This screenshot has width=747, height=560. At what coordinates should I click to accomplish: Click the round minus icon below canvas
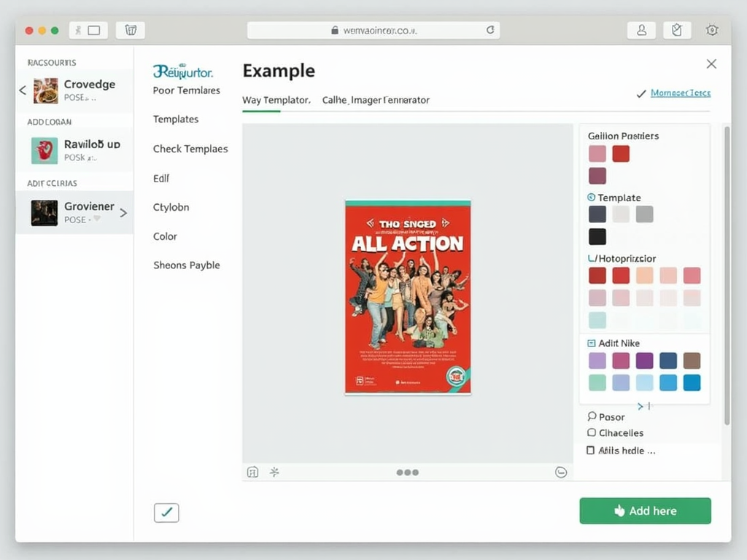pyautogui.click(x=561, y=472)
